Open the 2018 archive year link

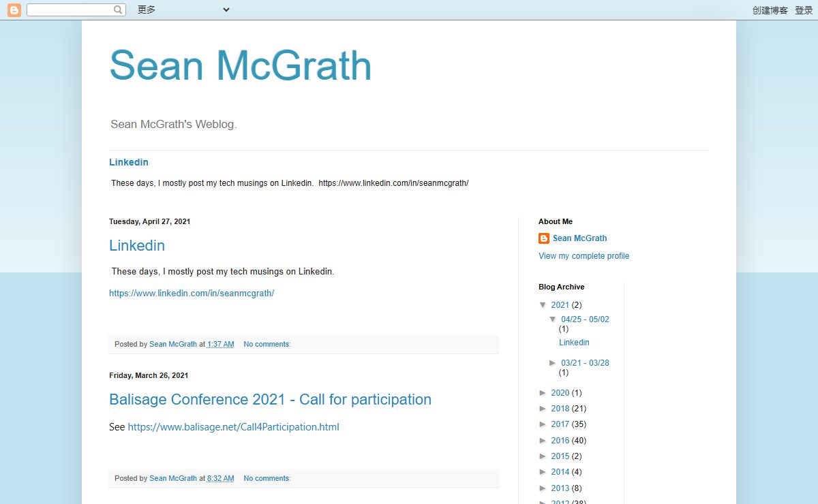(560, 409)
